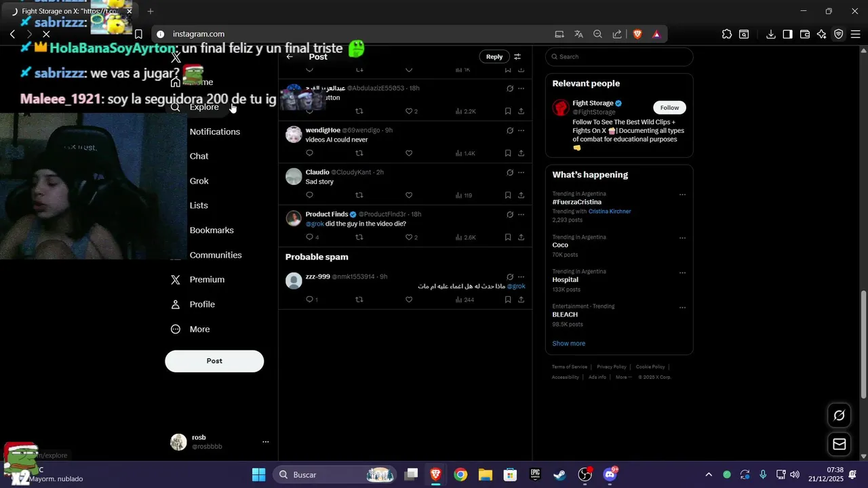This screenshot has width=868, height=488.
Task: Bookmark Product Finds' comment
Action: point(508,237)
